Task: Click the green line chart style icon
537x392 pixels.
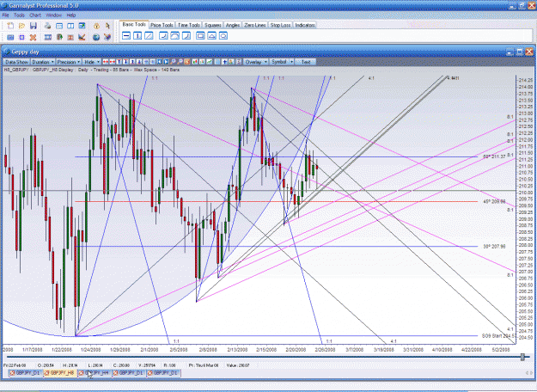Action: tap(209, 62)
